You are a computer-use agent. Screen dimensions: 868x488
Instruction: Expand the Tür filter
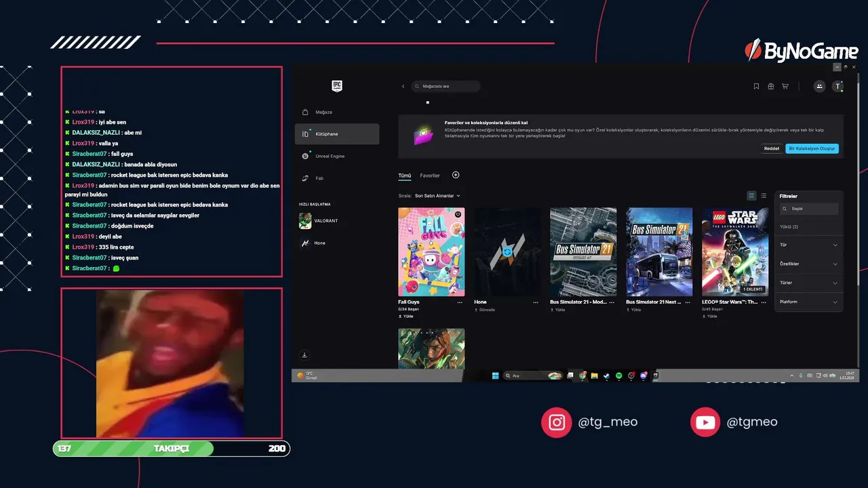point(808,245)
